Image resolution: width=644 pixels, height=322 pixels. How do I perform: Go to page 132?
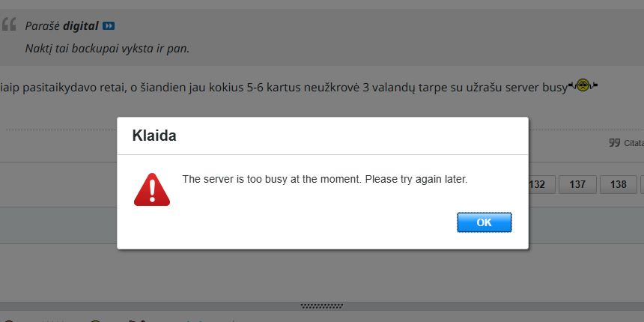[x=541, y=184]
